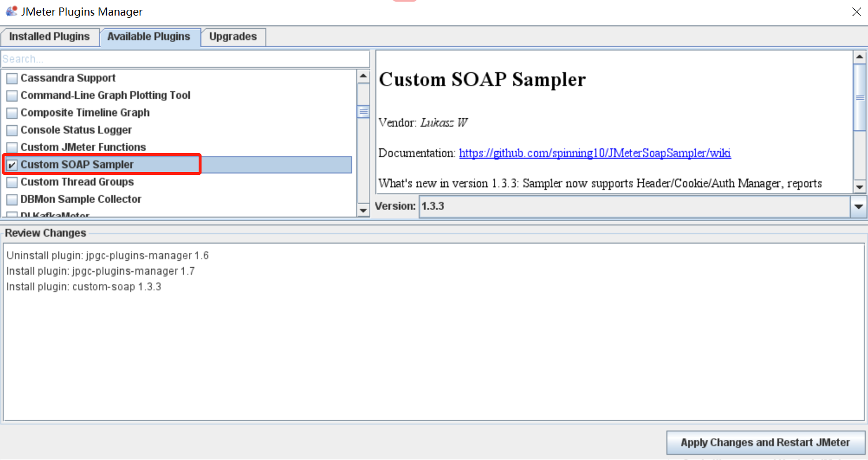
Task: Focus the plugin Search field
Action: pyautogui.click(x=185, y=59)
